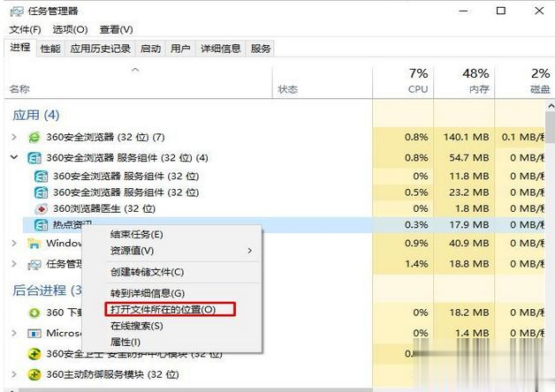Click the 1.4% CPU value
This screenshot has height=392, width=555.
point(416,264)
